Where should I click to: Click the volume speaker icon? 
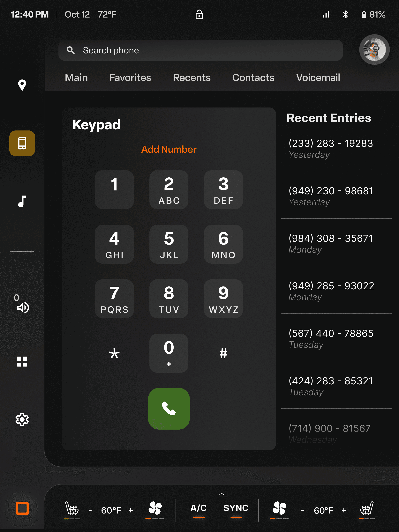tap(23, 307)
